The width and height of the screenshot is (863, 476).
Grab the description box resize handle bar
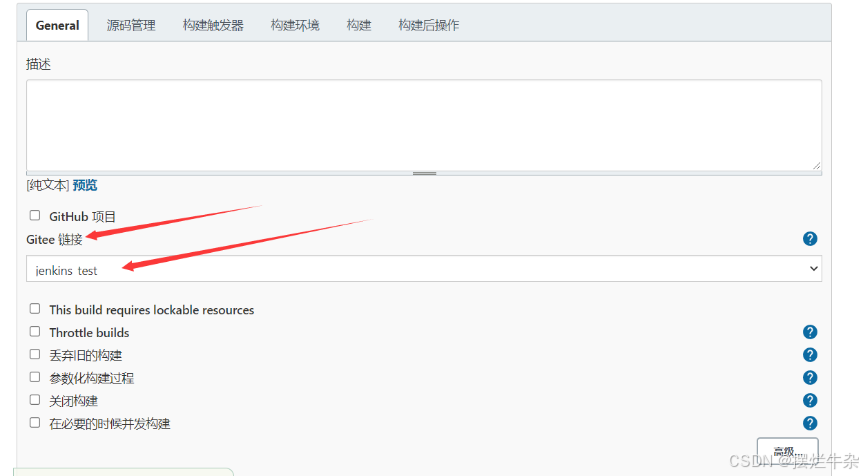point(424,173)
